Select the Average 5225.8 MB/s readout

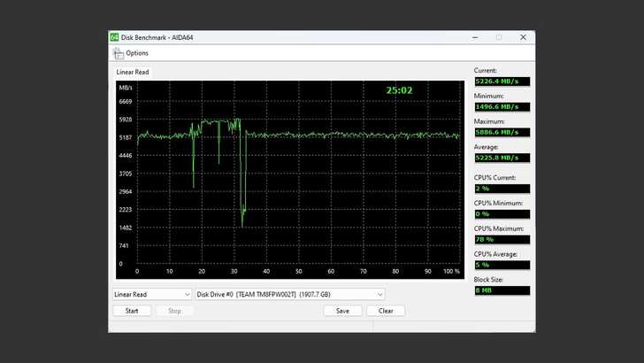coord(502,158)
